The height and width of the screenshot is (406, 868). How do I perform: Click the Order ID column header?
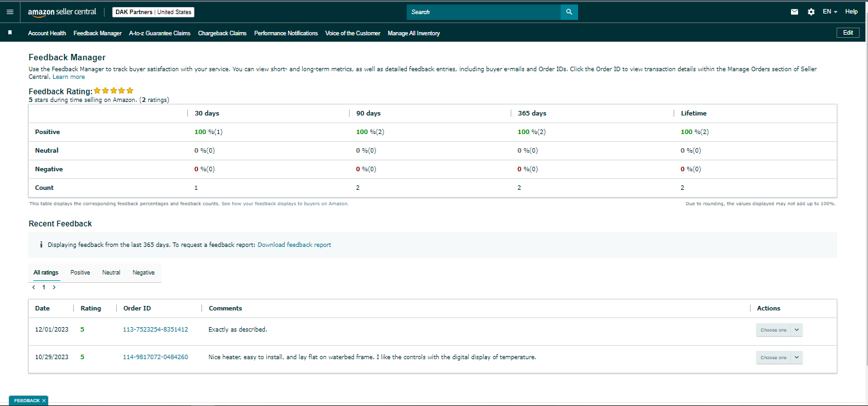click(x=137, y=309)
